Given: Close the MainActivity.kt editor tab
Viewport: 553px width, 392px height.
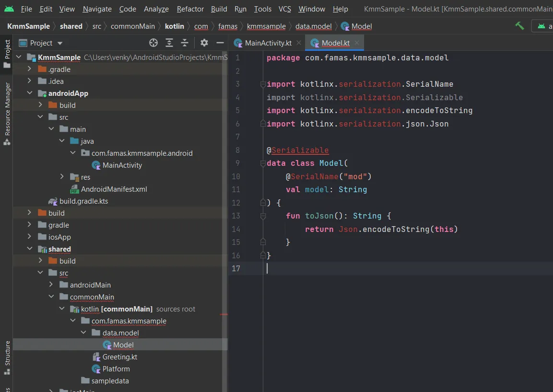Looking at the screenshot, I should tap(298, 43).
